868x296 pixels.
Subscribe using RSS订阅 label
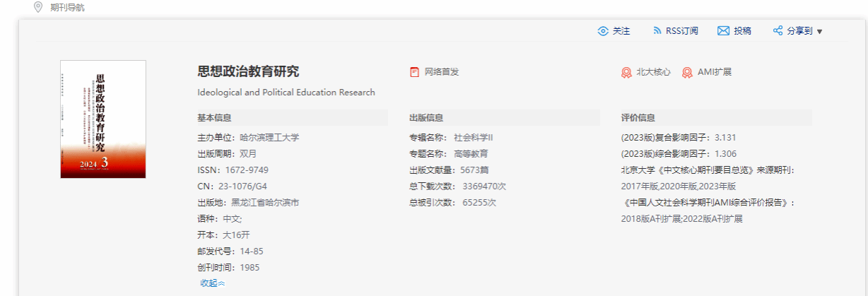(x=681, y=31)
